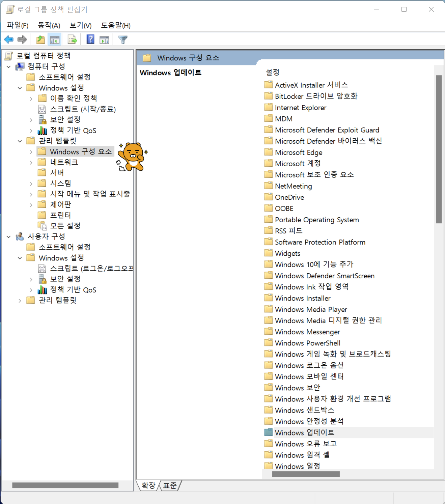Click the 모든 설정 icon in the tree

pyautogui.click(x=42, y=226)
